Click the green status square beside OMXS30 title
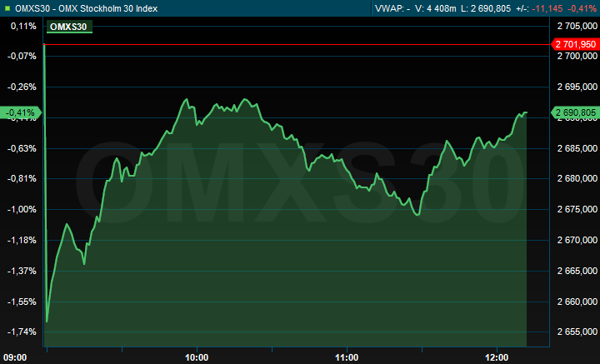Viewport: 600px width, 364px height. (x=7, y=7)
